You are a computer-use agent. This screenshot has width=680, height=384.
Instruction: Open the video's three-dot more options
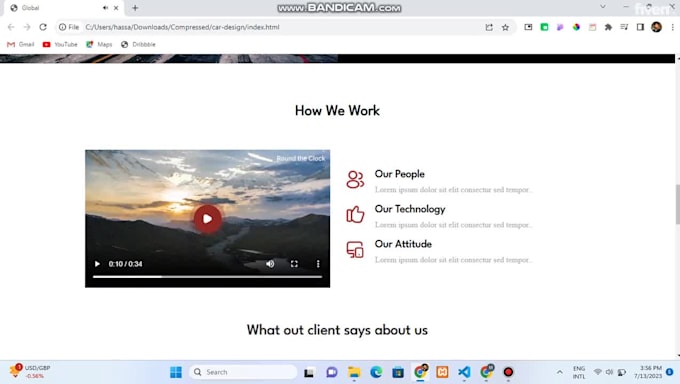click(x=318, y=264)
